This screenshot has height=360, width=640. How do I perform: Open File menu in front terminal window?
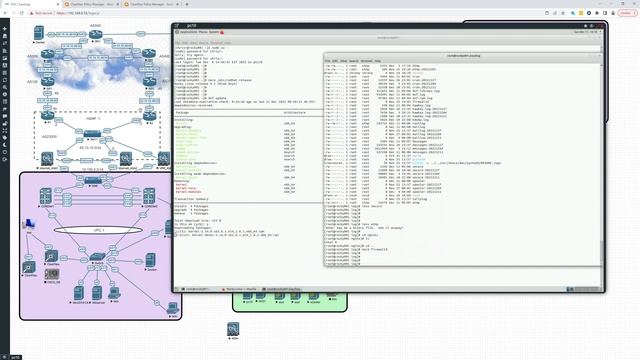pos(327,61)
